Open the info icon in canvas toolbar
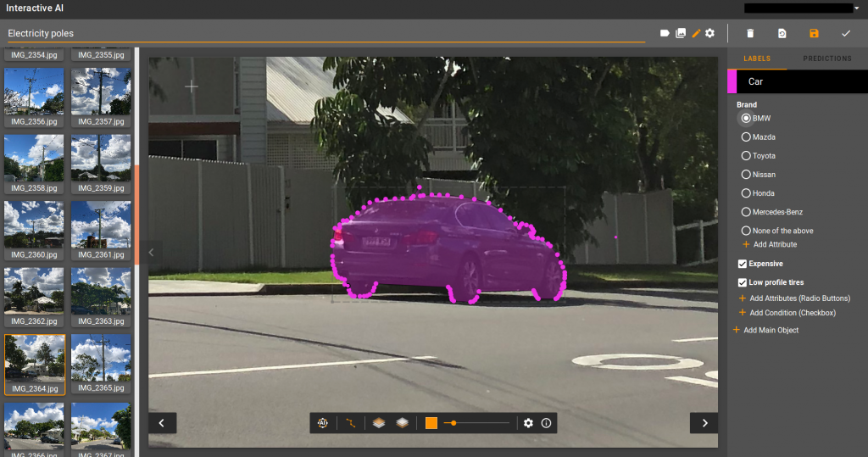868x457 pixels. click(x=546, y=423)
